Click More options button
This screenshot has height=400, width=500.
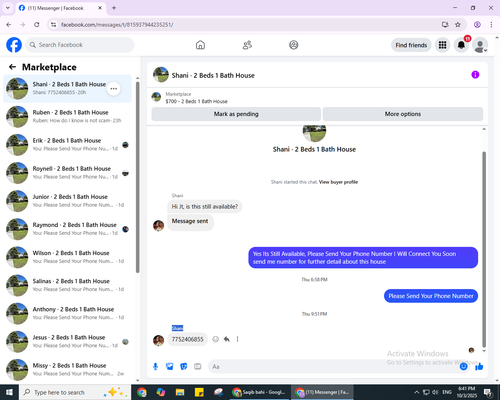[x=403, y=114]
